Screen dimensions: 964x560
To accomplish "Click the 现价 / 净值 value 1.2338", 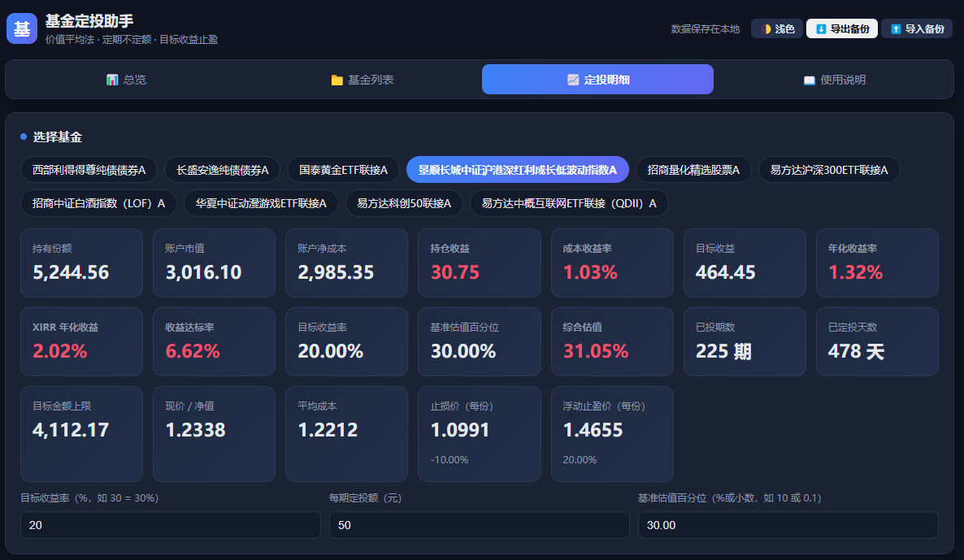I will point(196,430).
